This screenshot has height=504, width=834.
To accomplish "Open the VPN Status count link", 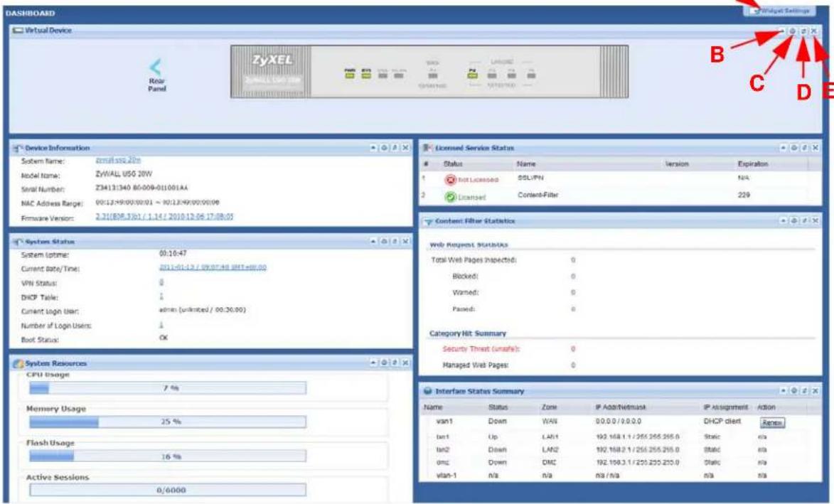I will [x=161, y=282].
